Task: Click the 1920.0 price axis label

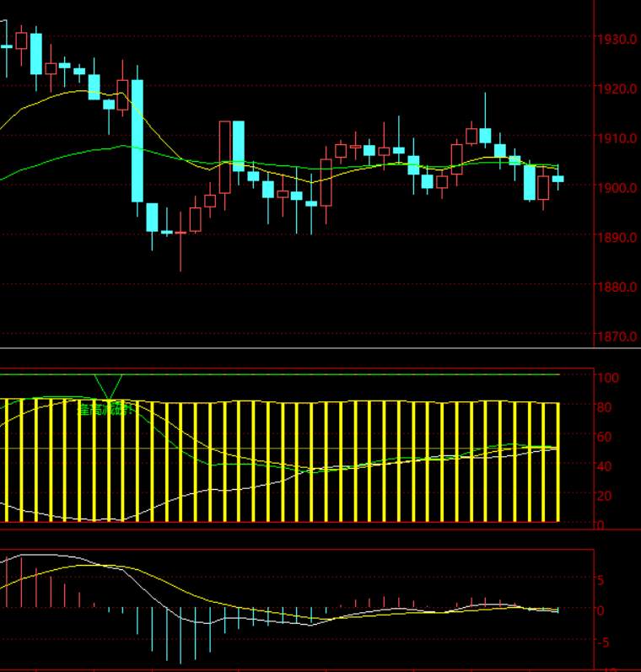Action: pos(617,89)
